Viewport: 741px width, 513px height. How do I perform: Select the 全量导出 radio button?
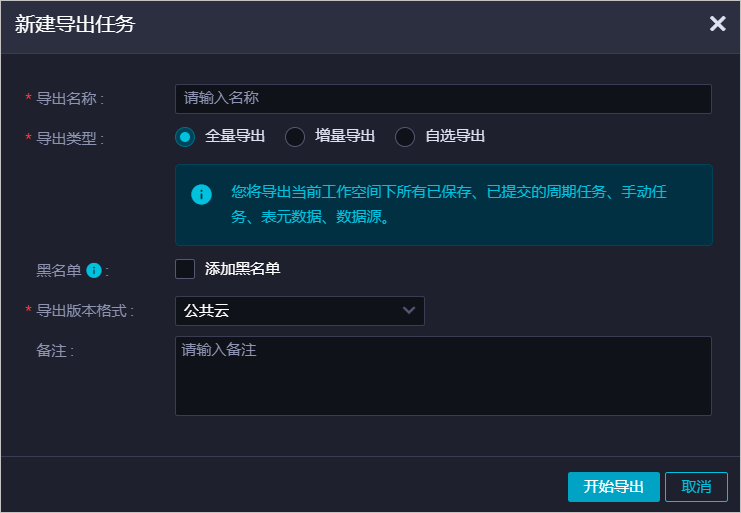[x=185, y=137]
